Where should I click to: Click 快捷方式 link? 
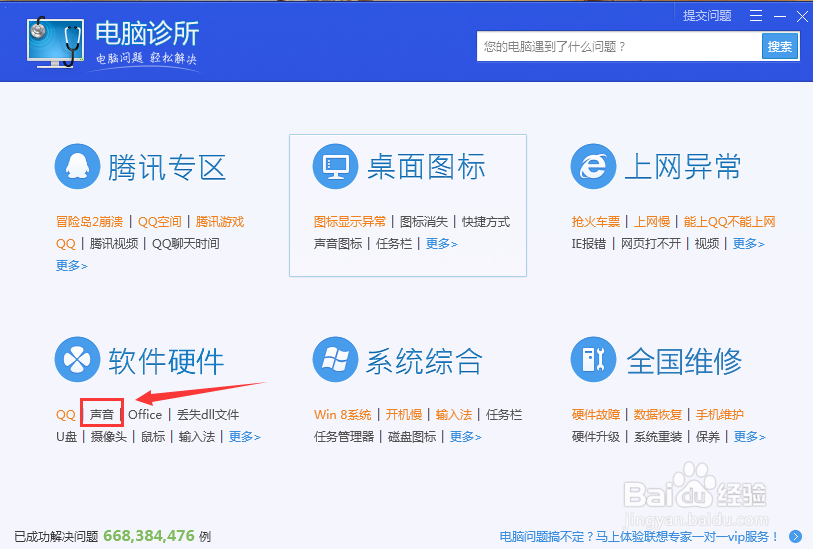pos(486,222)
